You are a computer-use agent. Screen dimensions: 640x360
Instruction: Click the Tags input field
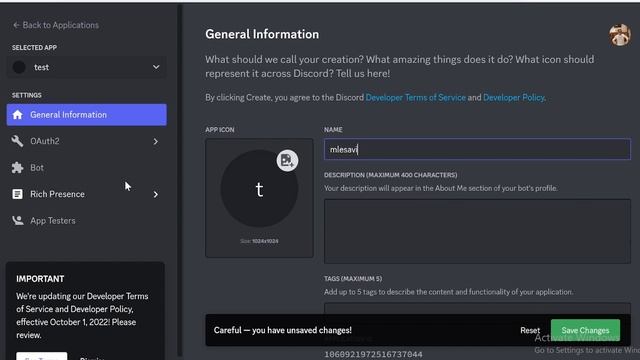point(477,309)
